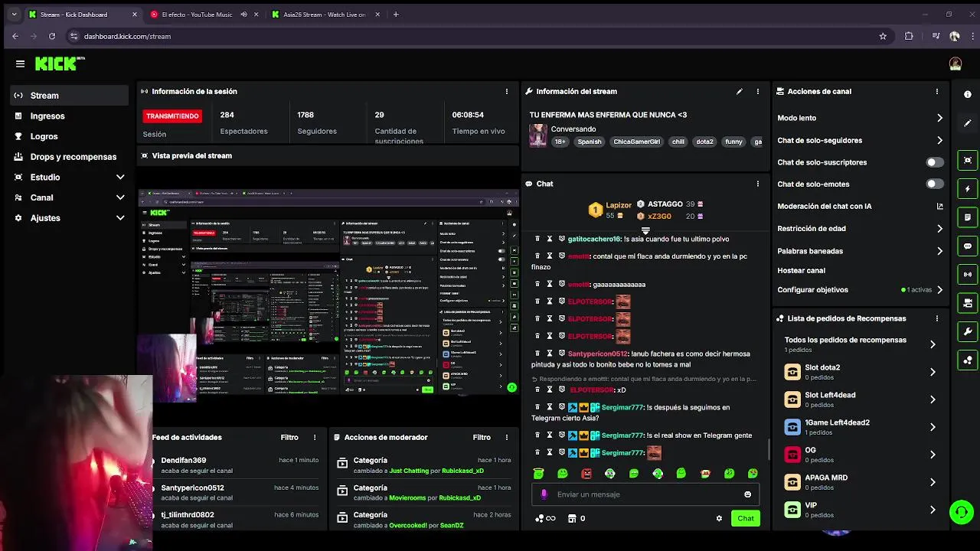
Task: Open Moderación del chat con IA link
Action: click(x=939, y=206)
